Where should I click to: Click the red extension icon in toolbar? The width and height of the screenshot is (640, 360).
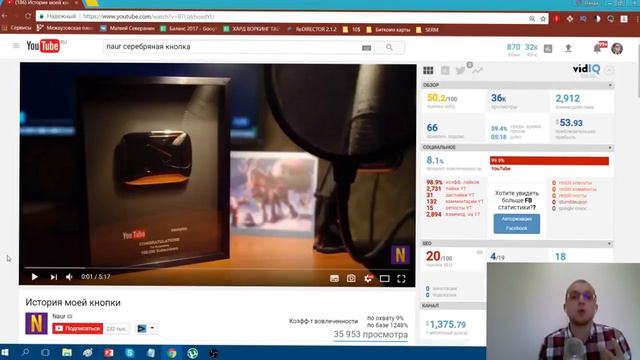(556, 19)
